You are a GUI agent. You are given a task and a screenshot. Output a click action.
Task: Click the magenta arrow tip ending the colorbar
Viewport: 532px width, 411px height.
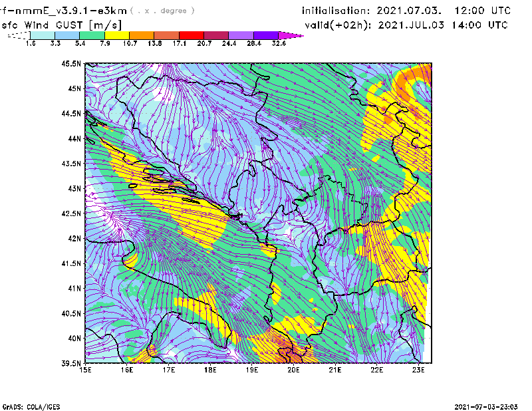pos(291,35)
